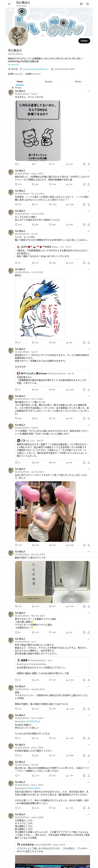The width and height of the screenshot is (98, 868).
Task: Open the three-dot menu on Jun 12 post
Action: click(89, 231)
